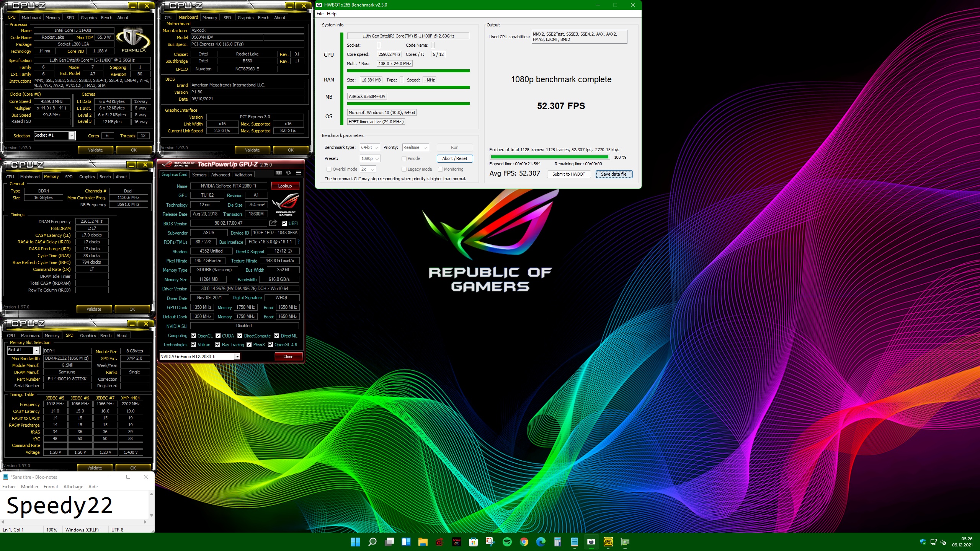Open the Priority Realtime dropdown

tap(415, 147)
